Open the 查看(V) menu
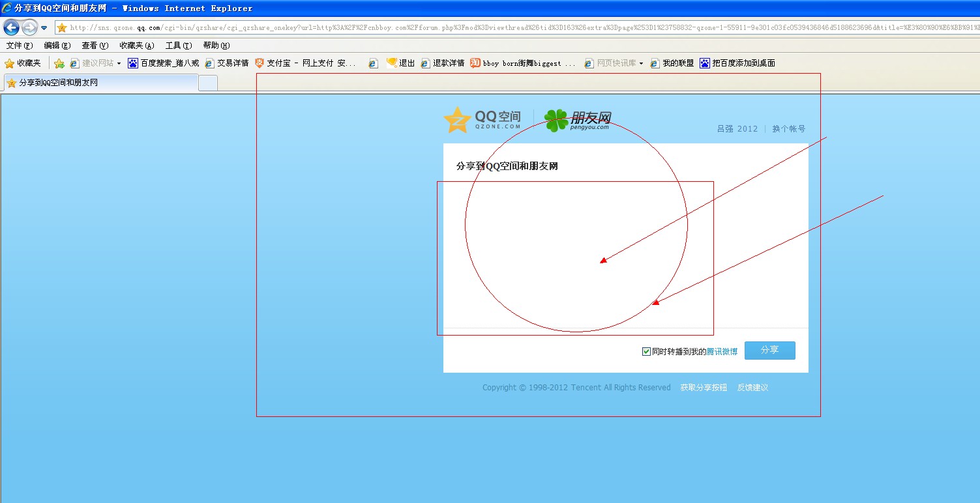This screenshot has width=980, height=503. tap(95, 46)
